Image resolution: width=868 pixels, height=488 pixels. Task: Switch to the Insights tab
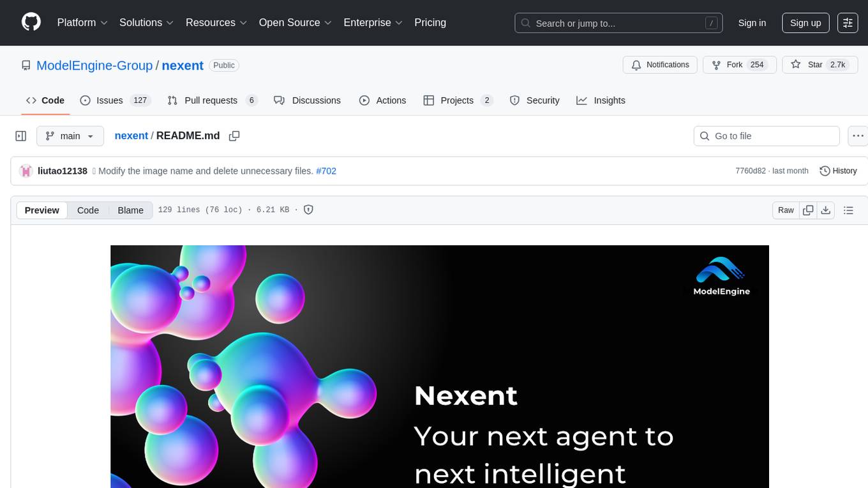point(601,100)
